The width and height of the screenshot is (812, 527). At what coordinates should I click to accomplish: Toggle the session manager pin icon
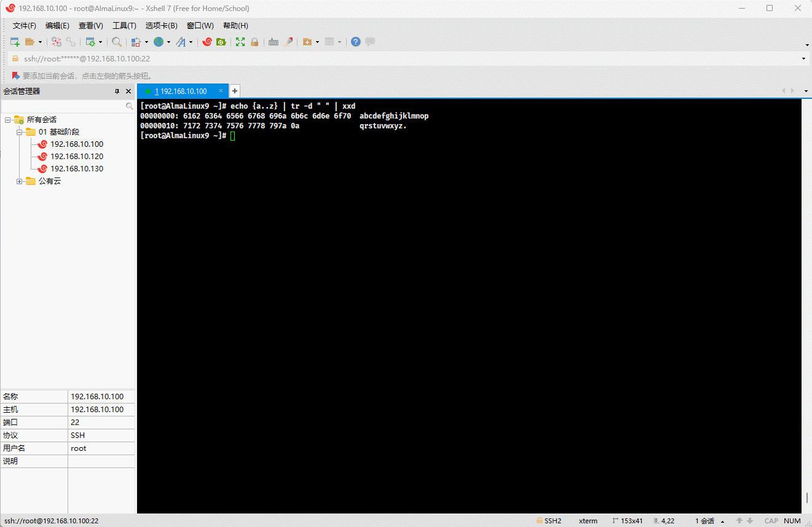117,92
